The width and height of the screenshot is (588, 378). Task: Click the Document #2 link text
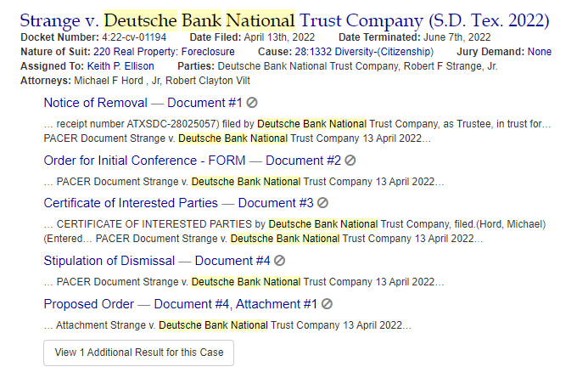point(304,161)
